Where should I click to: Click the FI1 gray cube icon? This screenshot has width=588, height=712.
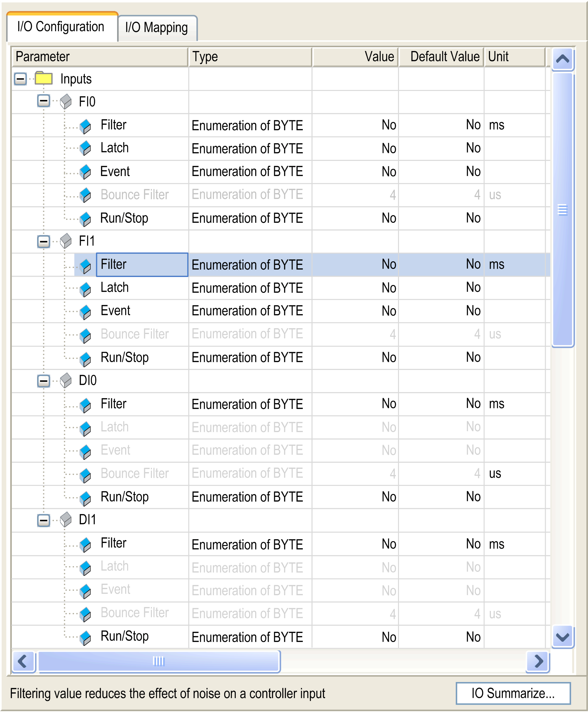tap(66, 241)
